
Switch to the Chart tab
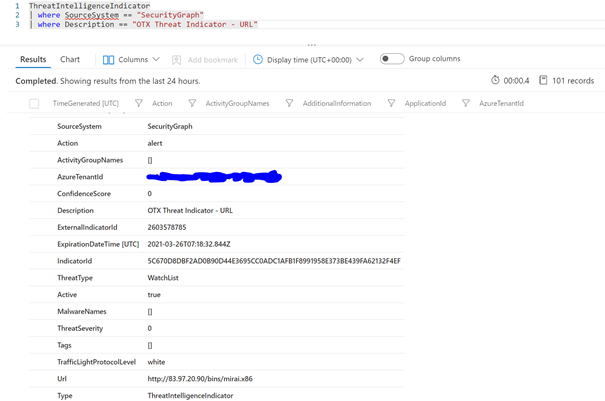(x=70, y=60)
